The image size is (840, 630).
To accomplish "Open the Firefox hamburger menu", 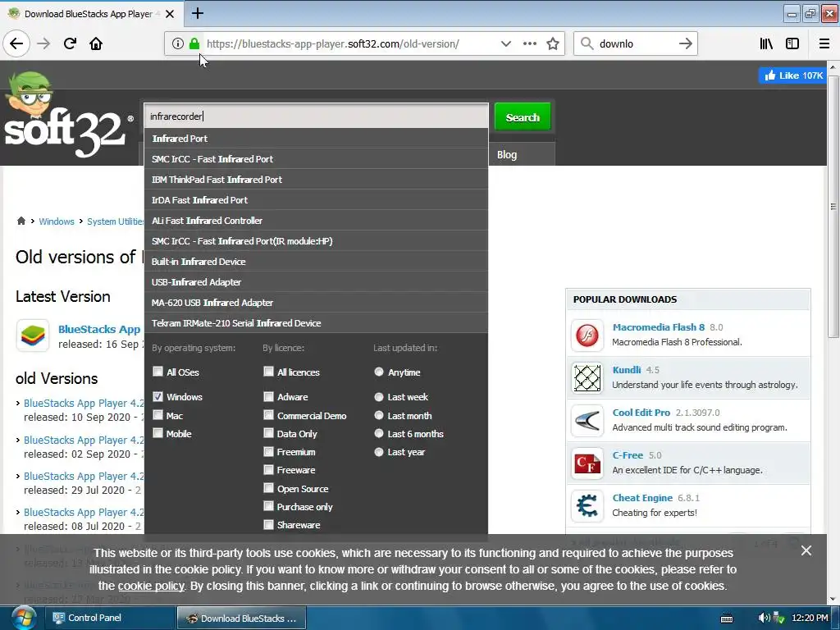I will coord(824,43).
